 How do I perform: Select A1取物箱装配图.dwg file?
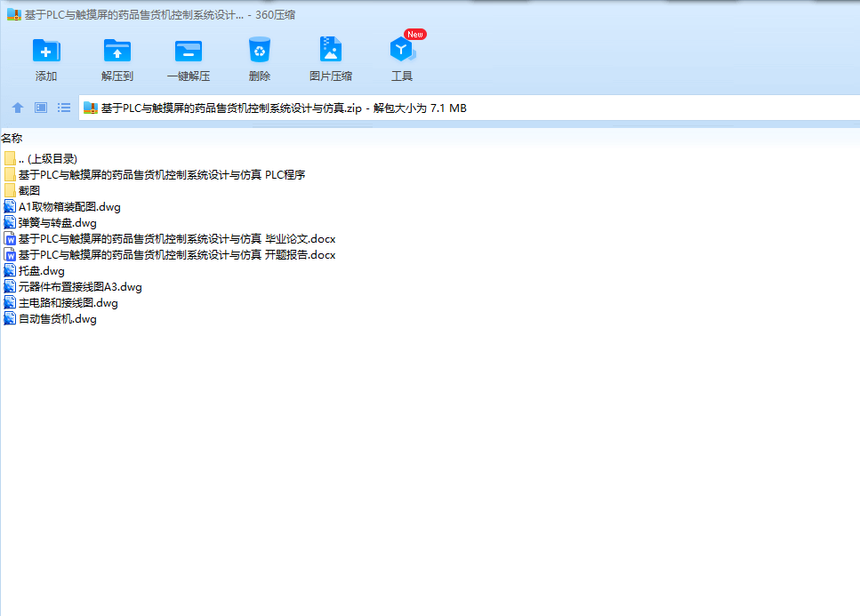pyautogui.click(x=62, y=207)
